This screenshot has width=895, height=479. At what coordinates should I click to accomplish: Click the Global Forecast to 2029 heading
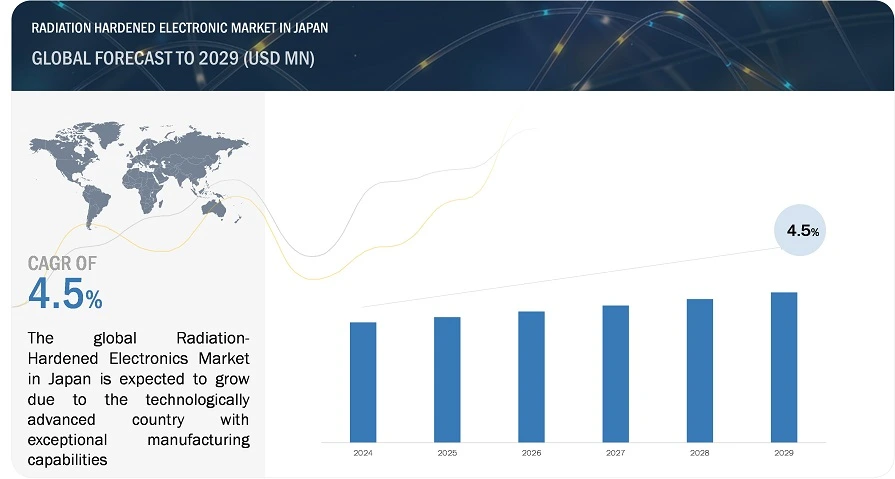tap(173, 58)
